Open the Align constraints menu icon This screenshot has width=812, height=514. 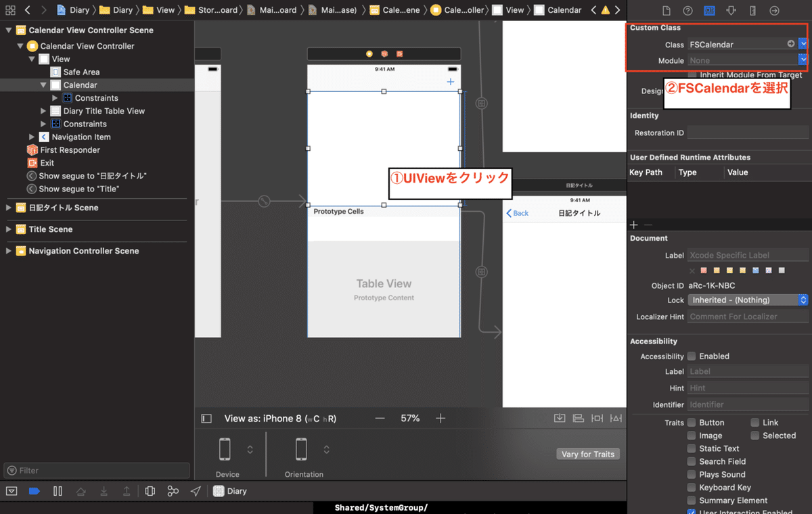(x=578, y=418)
